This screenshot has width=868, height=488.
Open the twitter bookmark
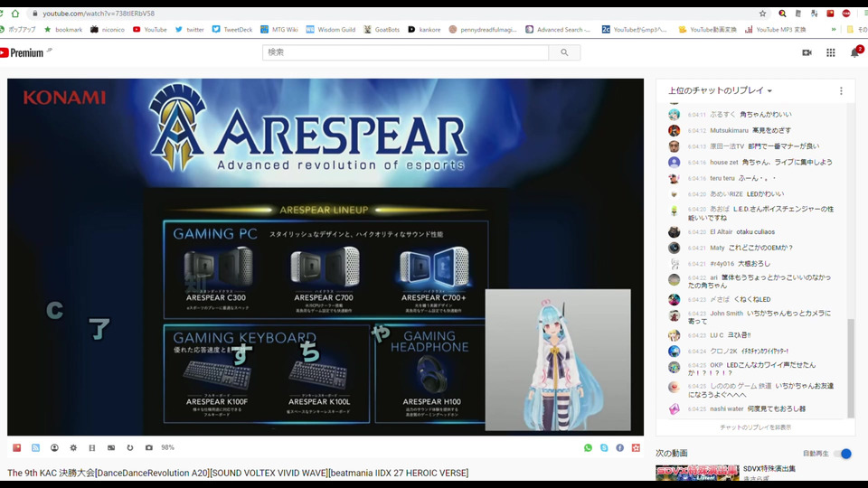[x=189, y=29]
